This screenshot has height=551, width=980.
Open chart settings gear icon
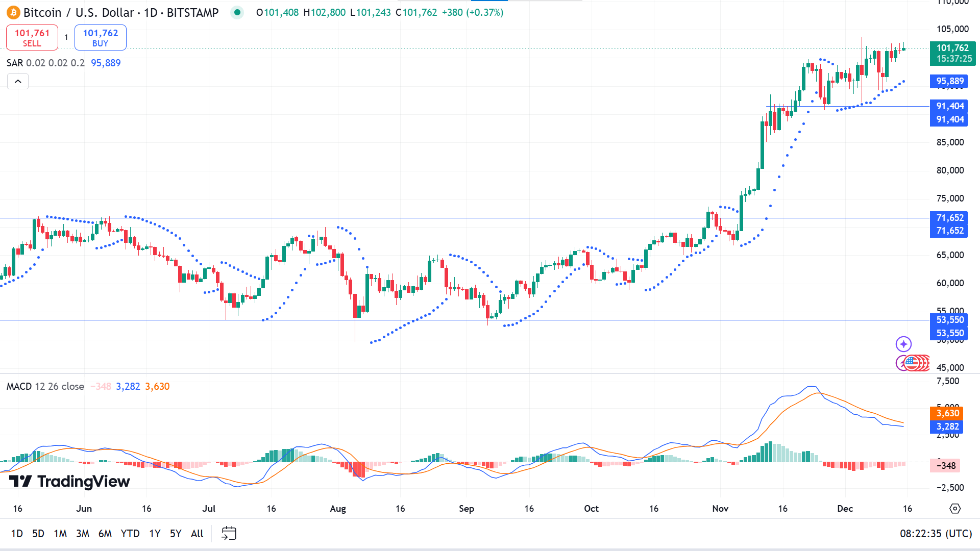point(955,509)
